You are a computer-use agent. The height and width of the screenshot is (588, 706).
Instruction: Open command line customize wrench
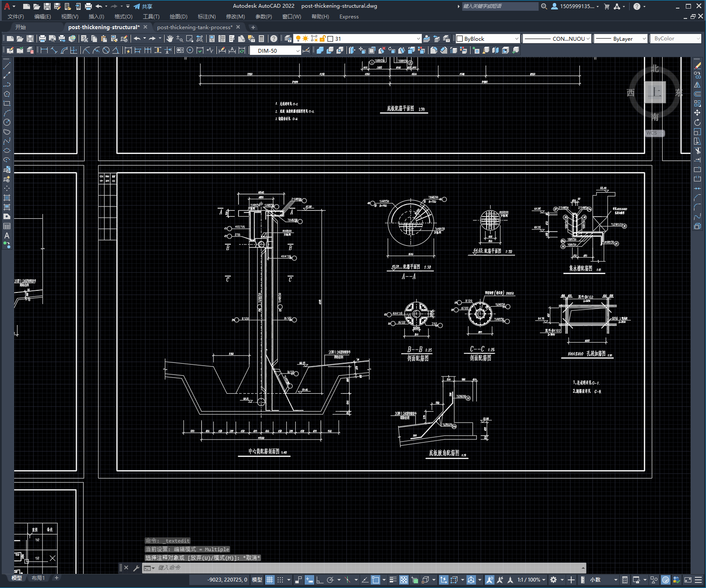[x=136, y=568]
